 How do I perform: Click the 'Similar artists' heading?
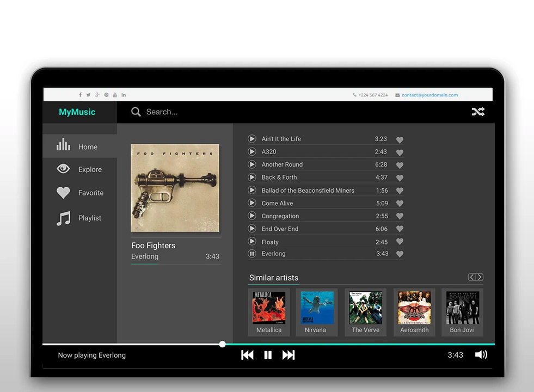(274, 278)
